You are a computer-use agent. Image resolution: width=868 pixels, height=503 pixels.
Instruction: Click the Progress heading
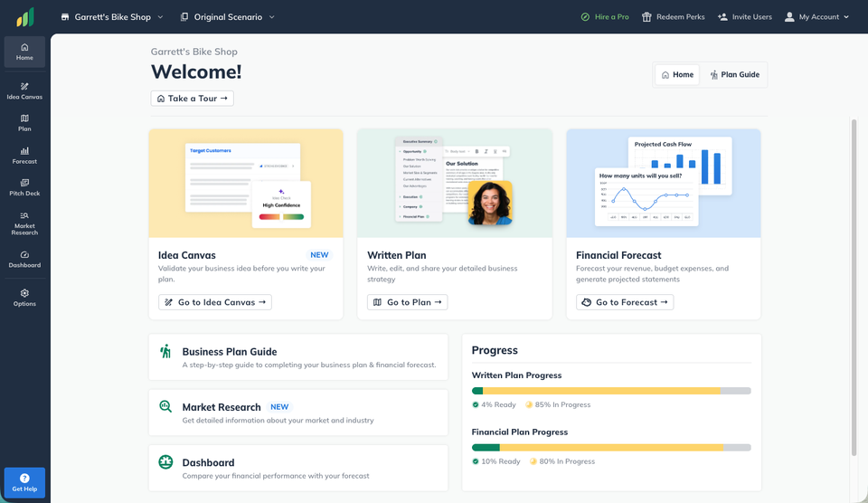[495, 351]
